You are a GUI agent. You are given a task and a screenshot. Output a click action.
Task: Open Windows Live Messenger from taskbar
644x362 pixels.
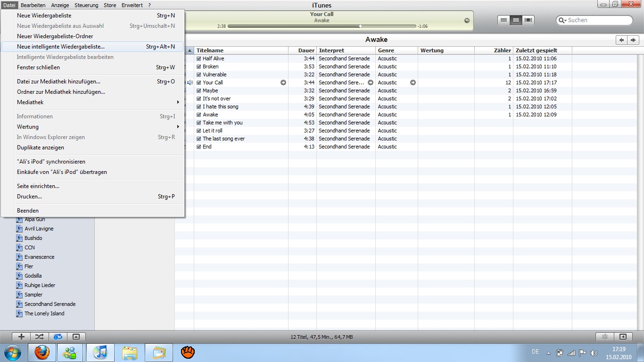(x=71, y=353)
